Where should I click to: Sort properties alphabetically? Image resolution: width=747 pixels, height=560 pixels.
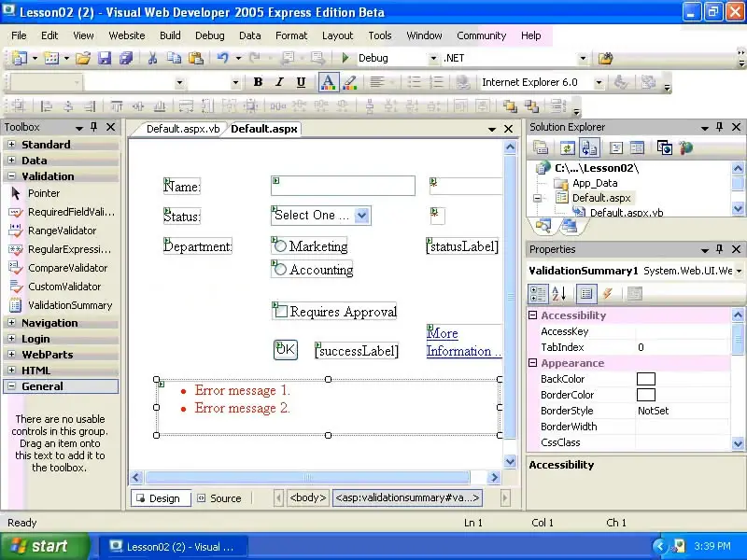558,293
